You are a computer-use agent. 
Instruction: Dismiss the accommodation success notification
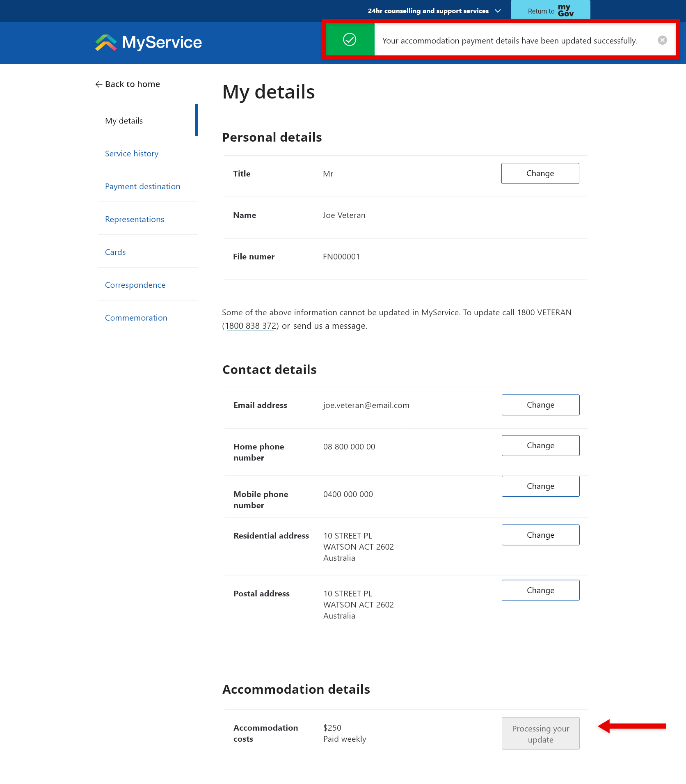point(662,40)
